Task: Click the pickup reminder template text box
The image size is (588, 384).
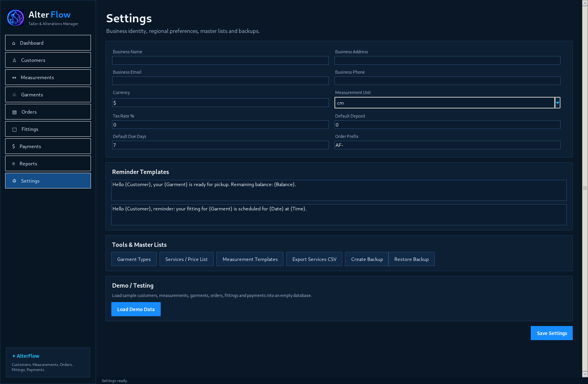Action: (x=339, y=190)
